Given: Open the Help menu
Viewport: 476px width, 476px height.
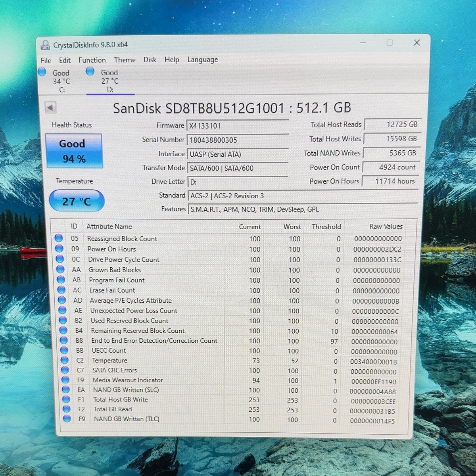Looking at the screenshot, I should coord(172,59).
